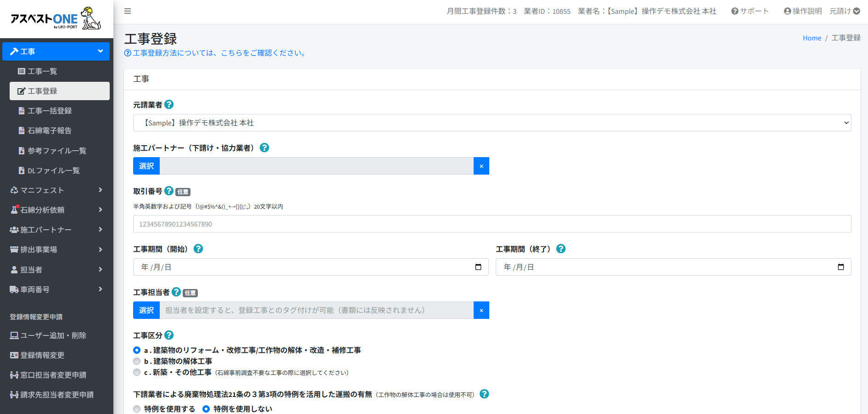Choose 特例を使用する radio button
Screen dimensions: 868x414
(137, 409)
